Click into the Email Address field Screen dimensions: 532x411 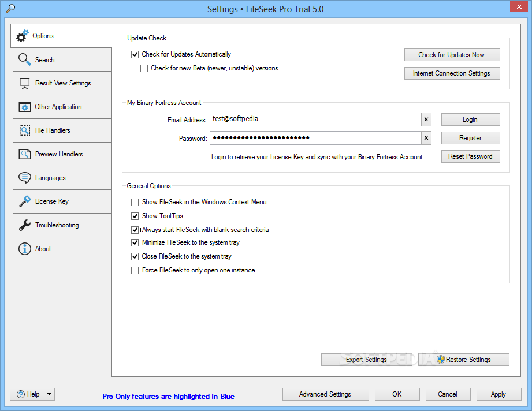[x=315, y=119]
